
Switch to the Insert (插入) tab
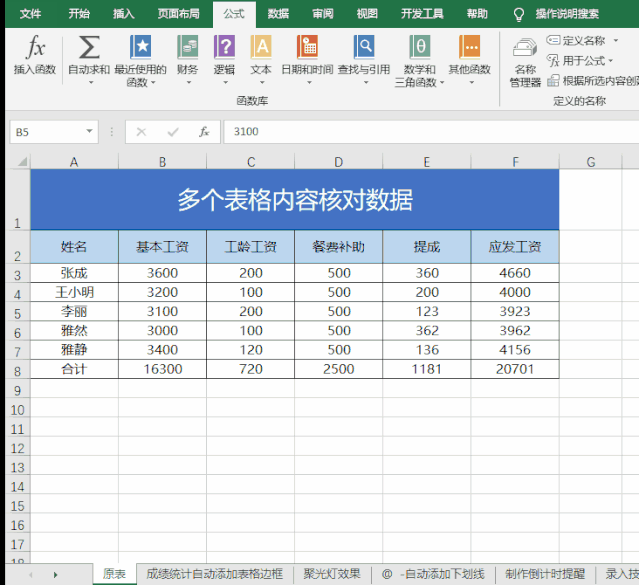click(x=123, y=14)
